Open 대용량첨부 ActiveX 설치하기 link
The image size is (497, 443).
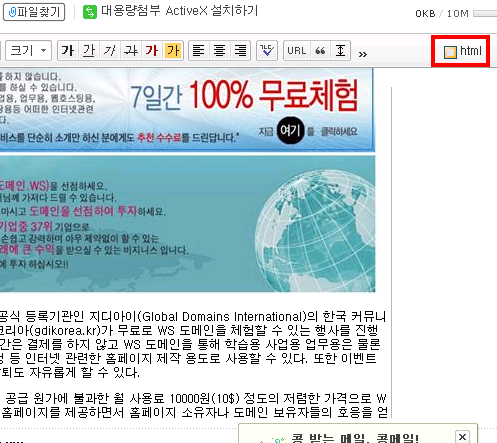point(179,11)
